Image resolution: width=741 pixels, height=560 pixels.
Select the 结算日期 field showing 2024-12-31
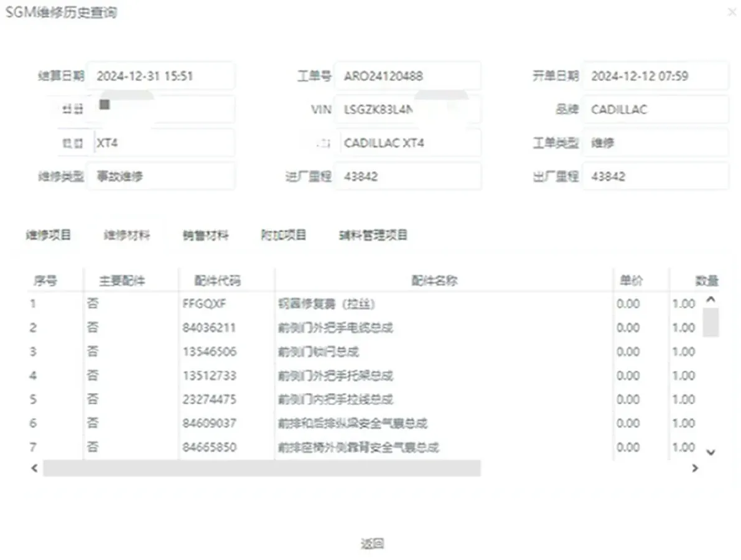point(161,76)
